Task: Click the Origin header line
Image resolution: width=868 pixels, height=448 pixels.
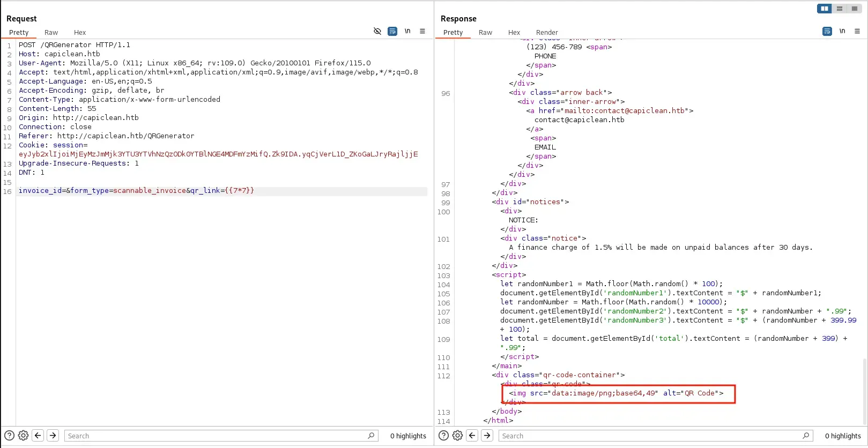Action: [x=79, y=118]
